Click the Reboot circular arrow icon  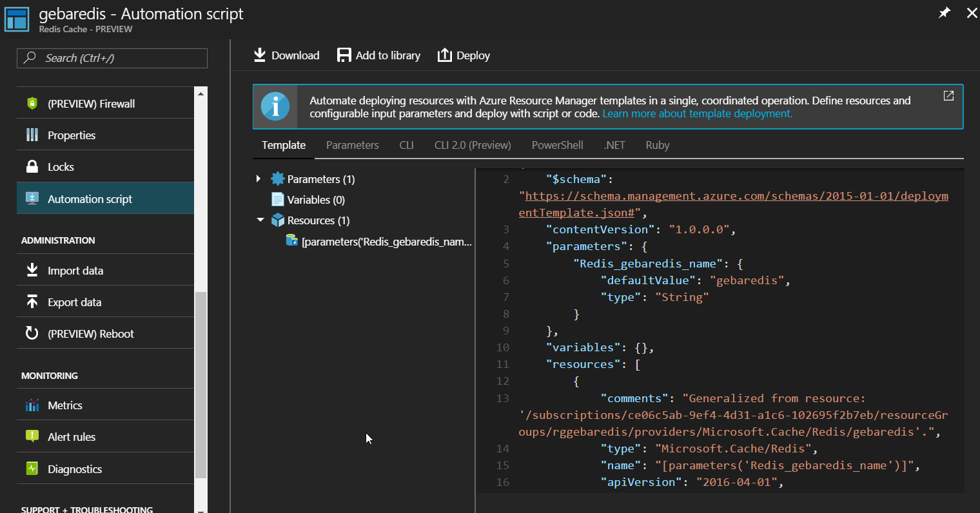tap(32, 334)
